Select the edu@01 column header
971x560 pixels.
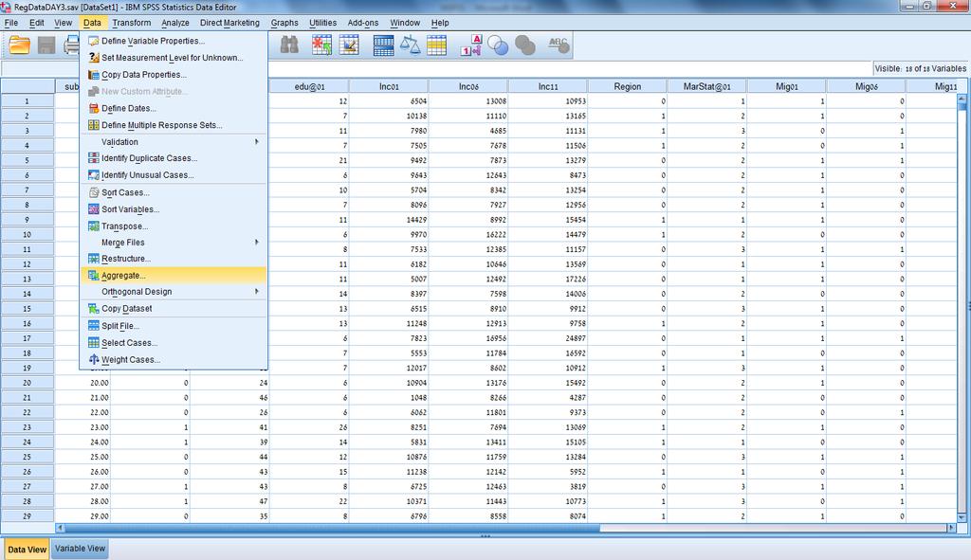309,86
